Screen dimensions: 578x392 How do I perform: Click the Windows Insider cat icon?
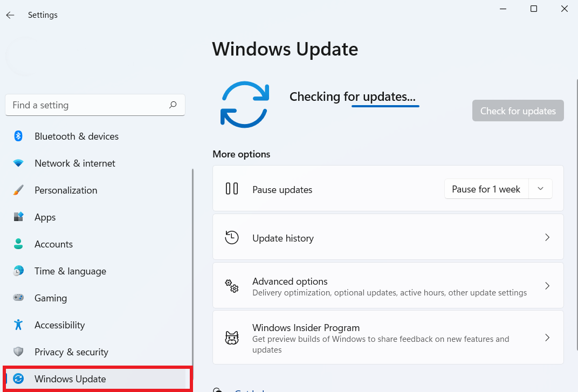[232, 338]
